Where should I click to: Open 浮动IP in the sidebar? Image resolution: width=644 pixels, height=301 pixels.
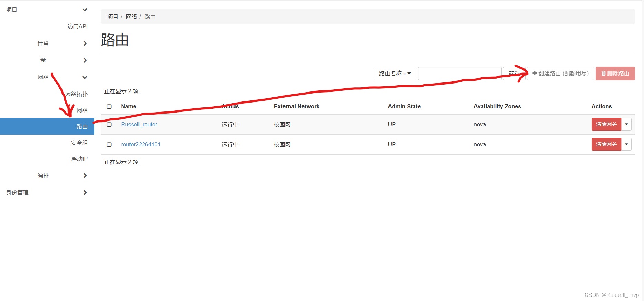pyautogui.click(x=79, y=159)
